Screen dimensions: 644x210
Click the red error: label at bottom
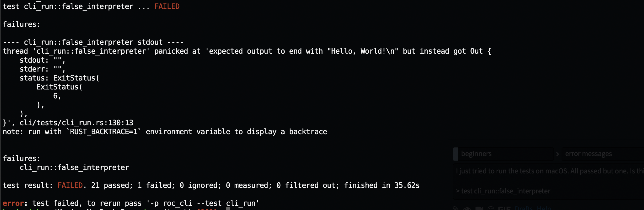[x=13, y=203]
